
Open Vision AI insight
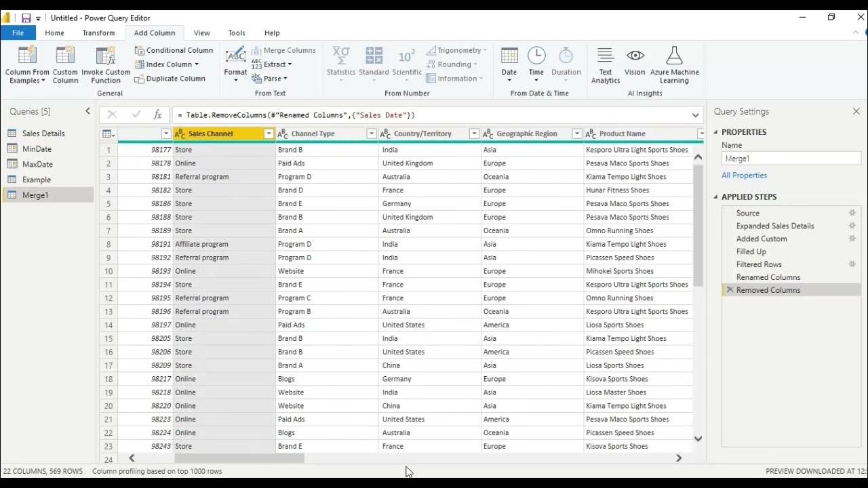pos(635,61)
